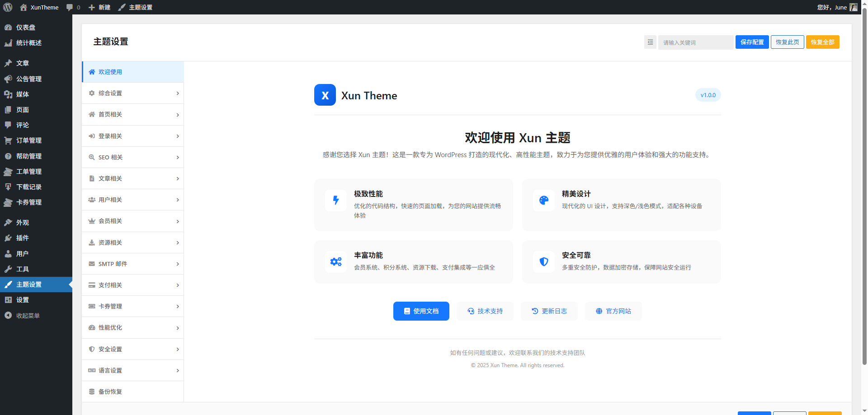868x415 pixels.
Task: Click June's user avatar in top bar
Action: click(853, 7)
